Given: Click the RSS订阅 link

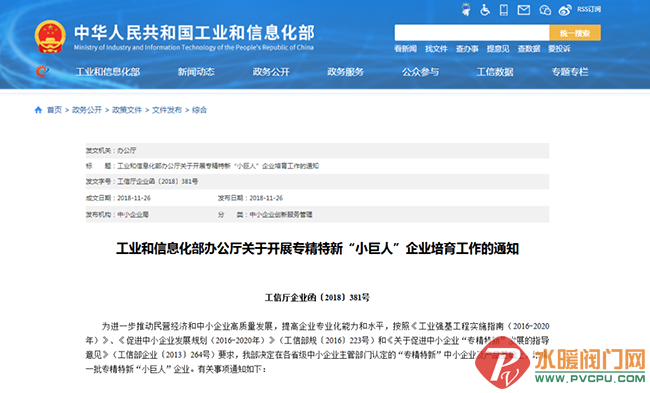Looking at the screenshot, I should click(589, 9).
